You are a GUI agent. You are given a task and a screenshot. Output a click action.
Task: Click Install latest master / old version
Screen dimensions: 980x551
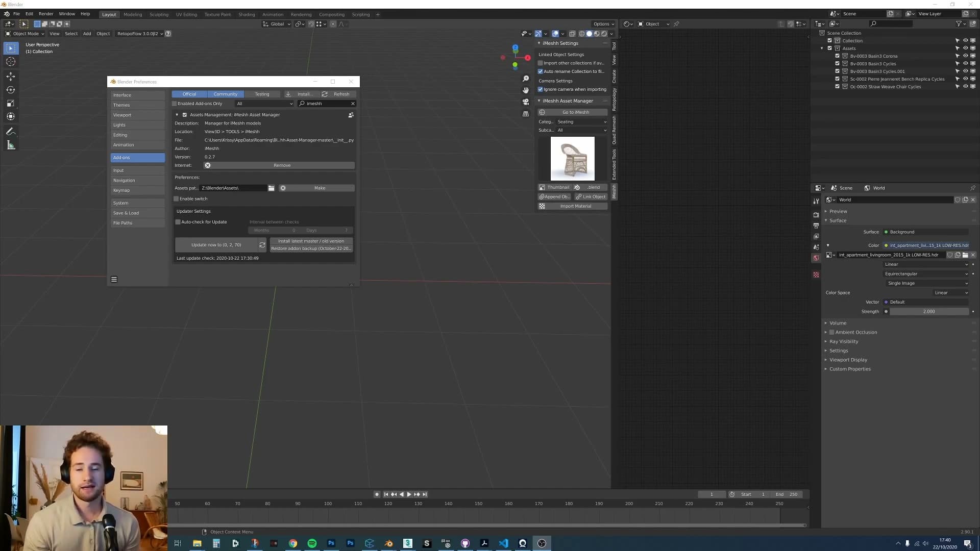(x=311, y=241)
